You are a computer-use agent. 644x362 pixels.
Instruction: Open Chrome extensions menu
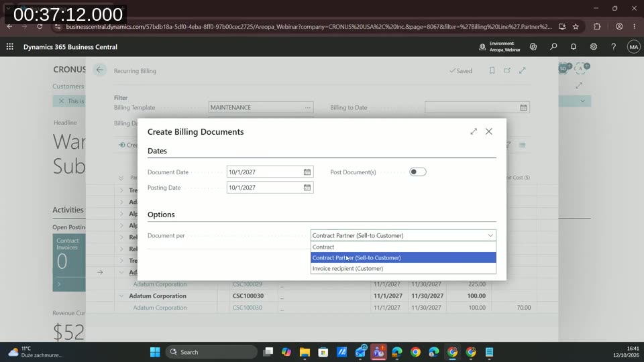tap(597, 27)
